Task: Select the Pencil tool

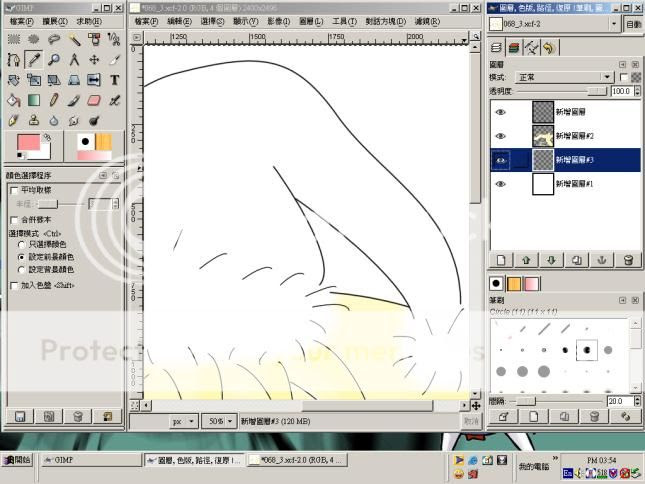Action: click(x=54, y=100)
